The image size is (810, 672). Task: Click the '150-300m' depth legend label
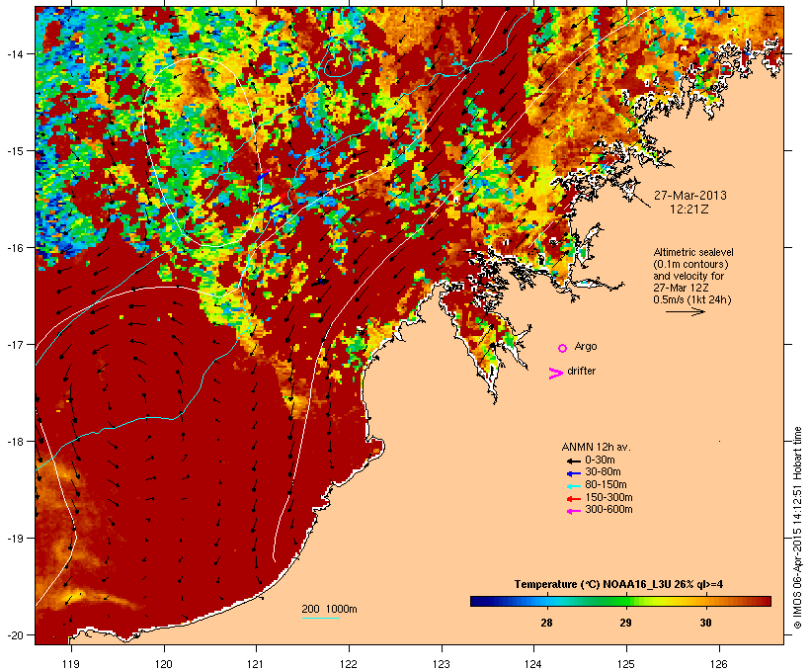(x=608, y=497)
